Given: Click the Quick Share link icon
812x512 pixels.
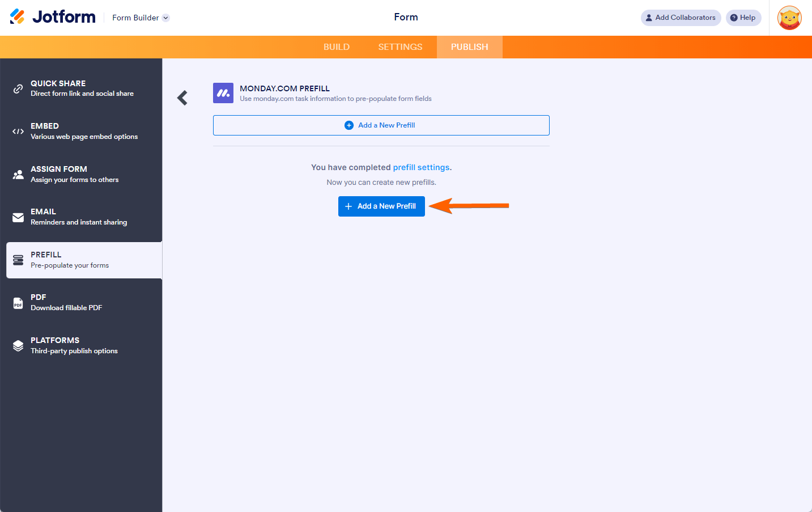Looking at the screenshot, I should (x=18, y=88).
